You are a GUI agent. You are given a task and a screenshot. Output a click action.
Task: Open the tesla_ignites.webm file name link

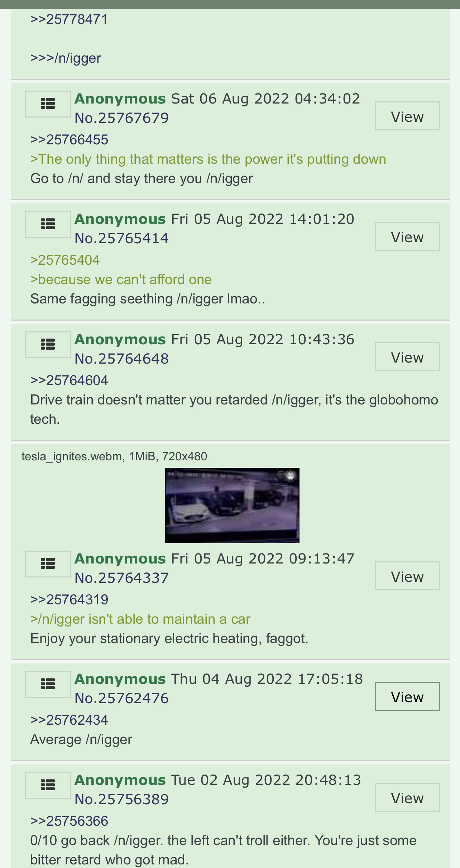pos(72,456)
